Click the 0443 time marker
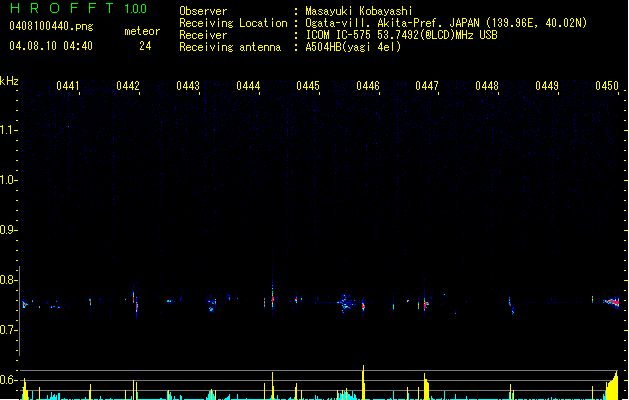This screenshot has width=629, height=400. [x=188, y=86]
